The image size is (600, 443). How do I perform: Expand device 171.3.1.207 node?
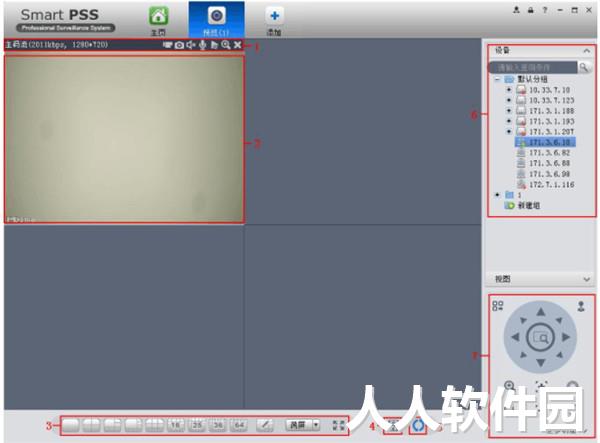[x=509, y=132]
